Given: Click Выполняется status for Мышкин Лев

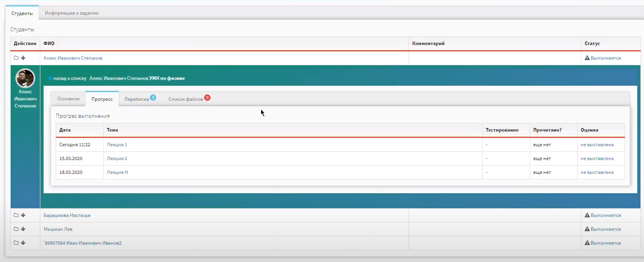Looking at the screenshot, I should pyautogui.click(x=606, y=229).
